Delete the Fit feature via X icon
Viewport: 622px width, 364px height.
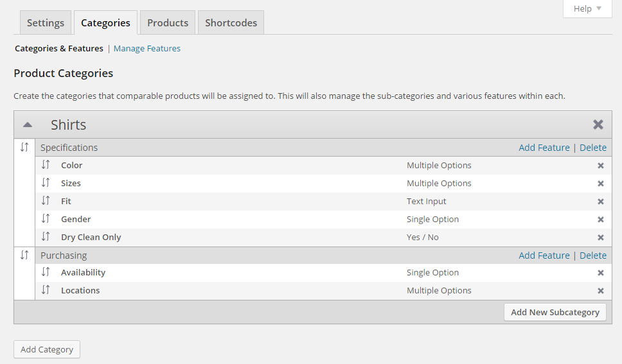point(601,202)
